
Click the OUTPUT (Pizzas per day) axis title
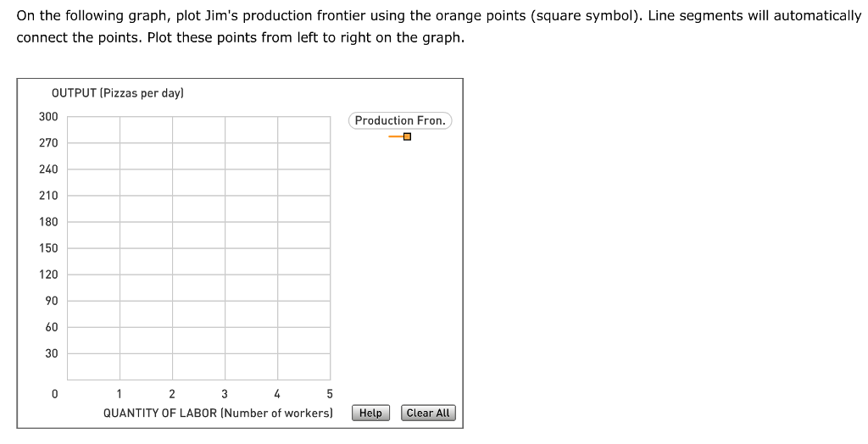point(117,93)
